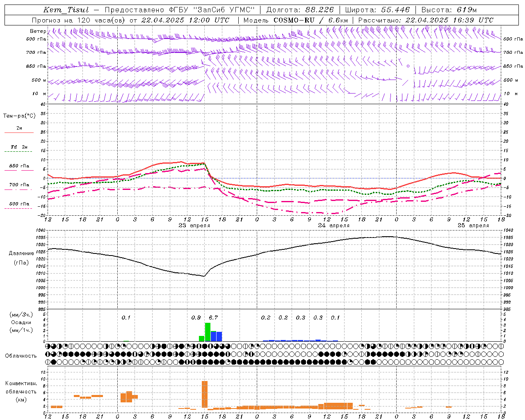The width and height of the screenshot is (525, 420).
Task: Click the 500 гПа temperature legend entry
Action: pos(19,204)
